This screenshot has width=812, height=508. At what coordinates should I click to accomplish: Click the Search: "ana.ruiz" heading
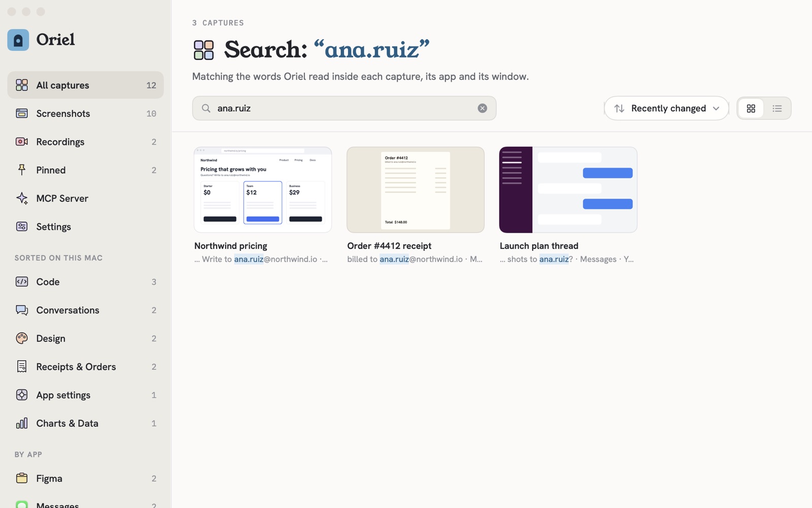(x=327, y=49)
